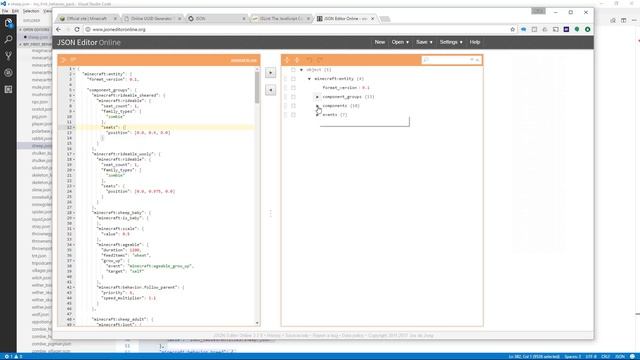
Task: Open the Explorer view in VS Code activity bar
Action: point(8,23)
